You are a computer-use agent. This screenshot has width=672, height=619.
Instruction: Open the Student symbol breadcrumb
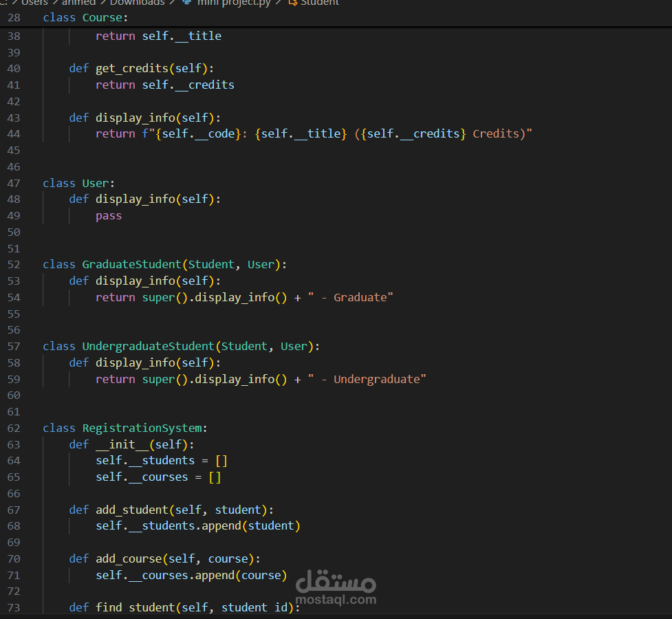click(x=320, y=3)
